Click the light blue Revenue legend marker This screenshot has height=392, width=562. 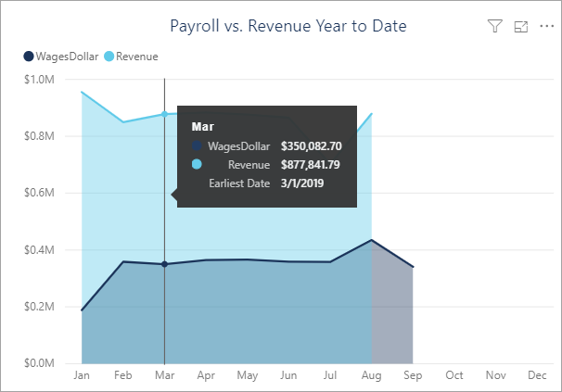(x=109, y=57)
